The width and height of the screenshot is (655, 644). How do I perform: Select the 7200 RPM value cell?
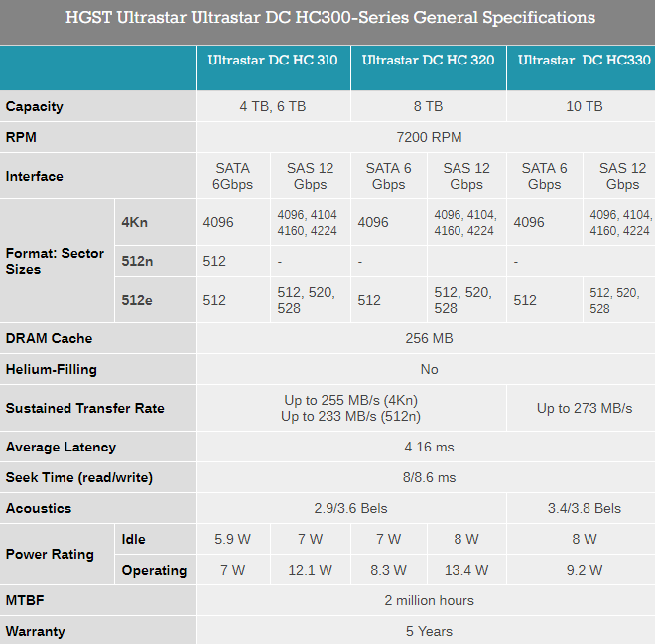click(428, 137)
